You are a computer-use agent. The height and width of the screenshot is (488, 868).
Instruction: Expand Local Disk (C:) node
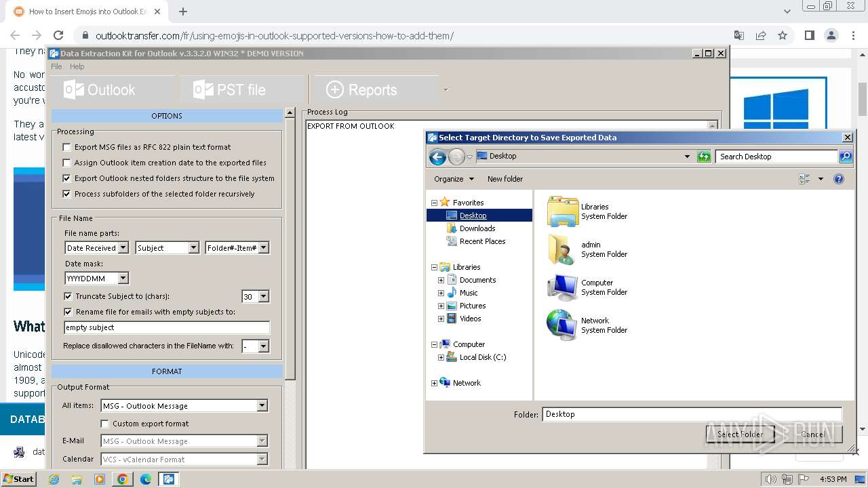pos(441,357)
